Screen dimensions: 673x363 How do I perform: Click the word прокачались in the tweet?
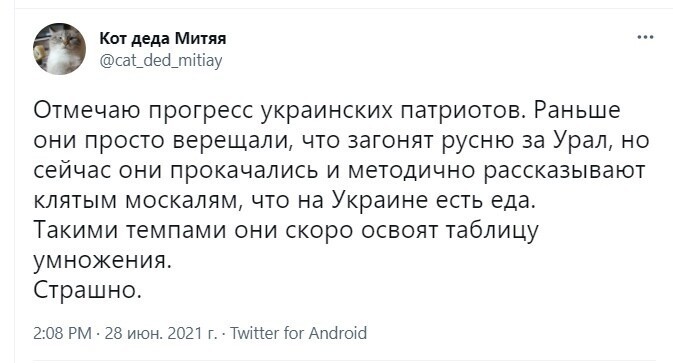click(x=245, y=171)
